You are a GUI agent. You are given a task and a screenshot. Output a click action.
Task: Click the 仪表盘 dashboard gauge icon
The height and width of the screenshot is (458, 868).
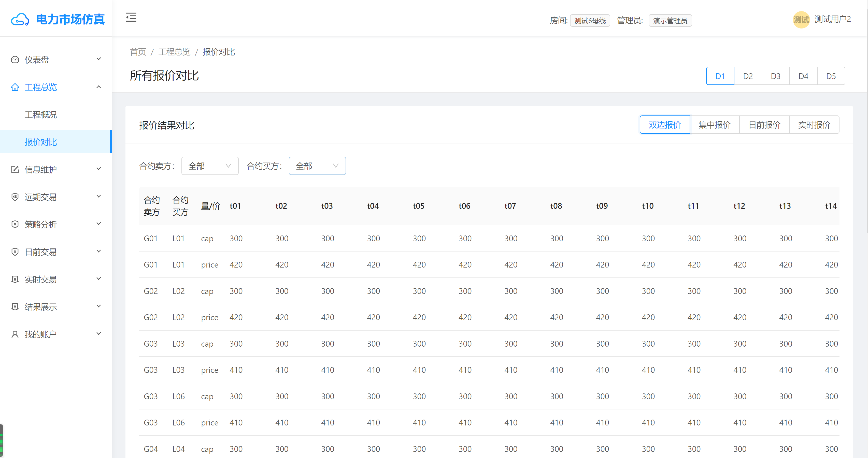point(15,60)
